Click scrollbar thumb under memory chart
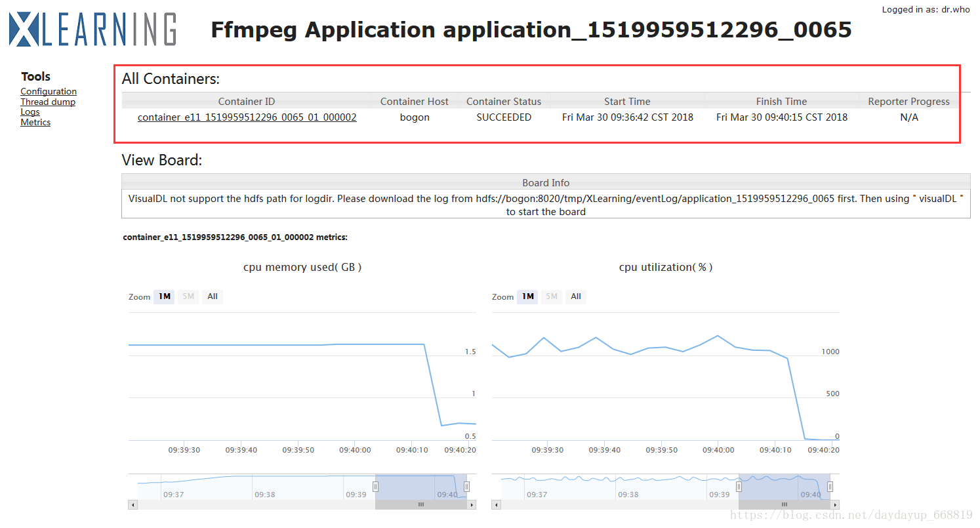 (421, 504)
